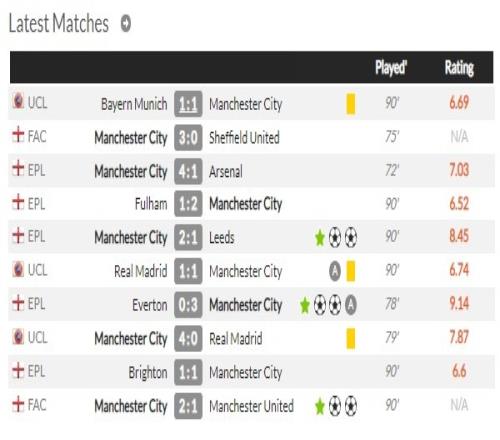Click the Fulham team name
500x440 pixels.
click(x=151, y=204)
